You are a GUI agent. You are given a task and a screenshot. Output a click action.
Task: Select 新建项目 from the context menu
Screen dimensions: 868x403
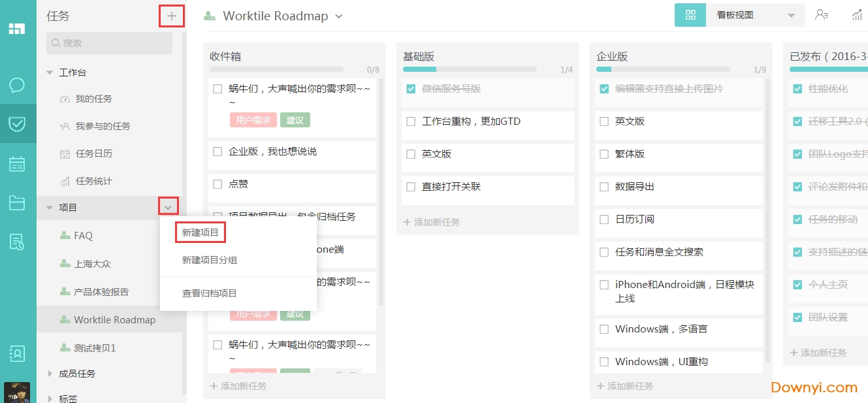200,232
